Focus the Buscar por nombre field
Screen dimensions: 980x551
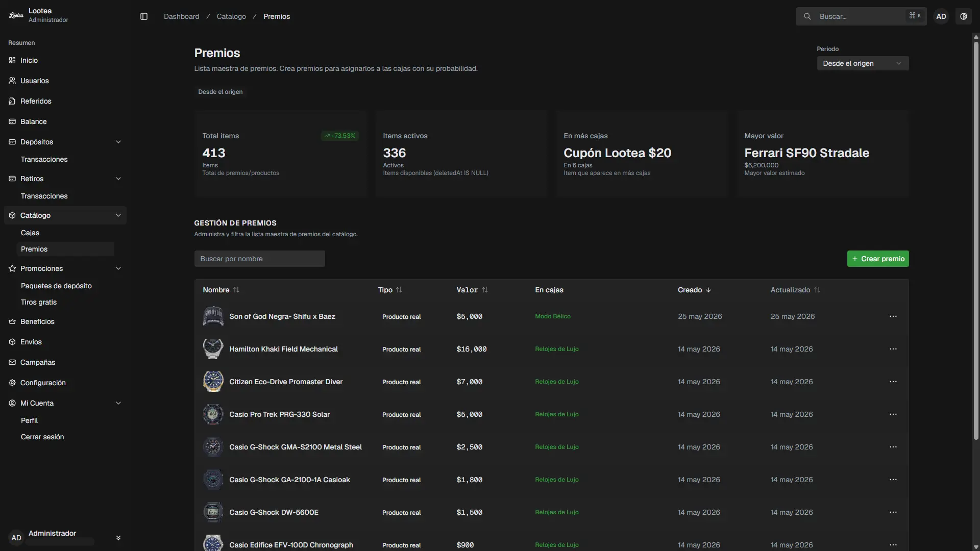(x=259, y=259)
